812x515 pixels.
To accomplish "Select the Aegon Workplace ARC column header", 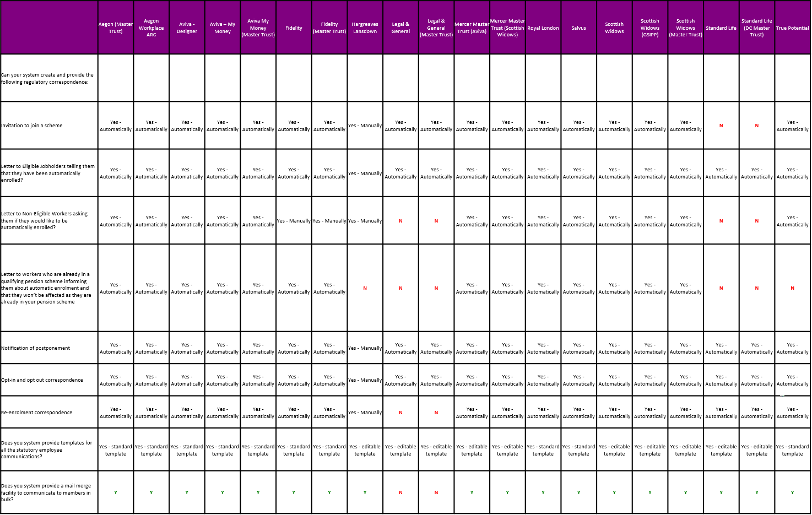I will [151, 28].
